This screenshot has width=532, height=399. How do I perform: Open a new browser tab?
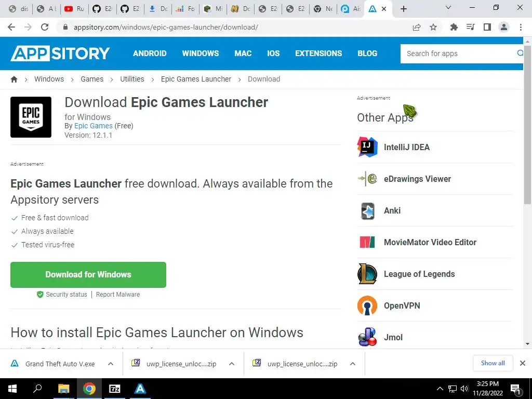(x=403, y=9)
